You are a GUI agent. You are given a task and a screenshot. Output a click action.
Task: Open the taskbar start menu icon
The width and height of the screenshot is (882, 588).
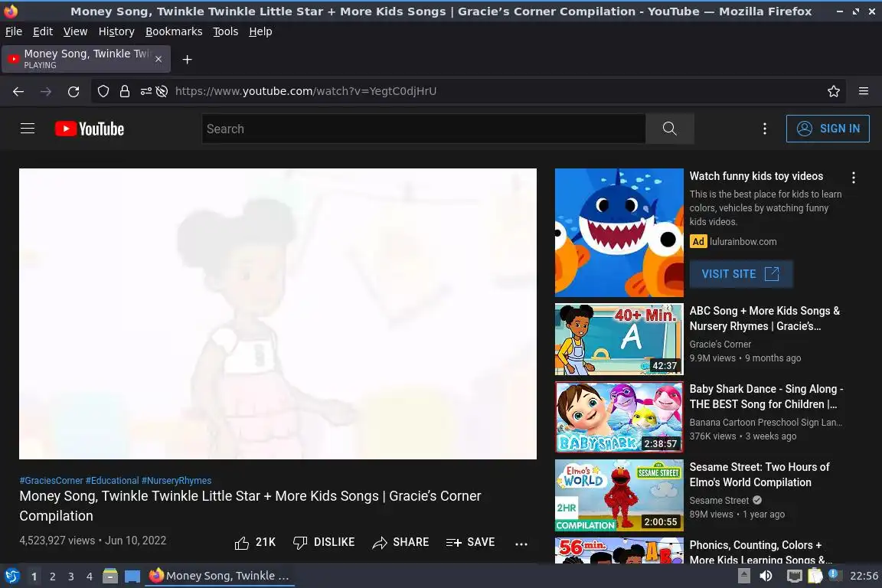[x=11, y=577]
